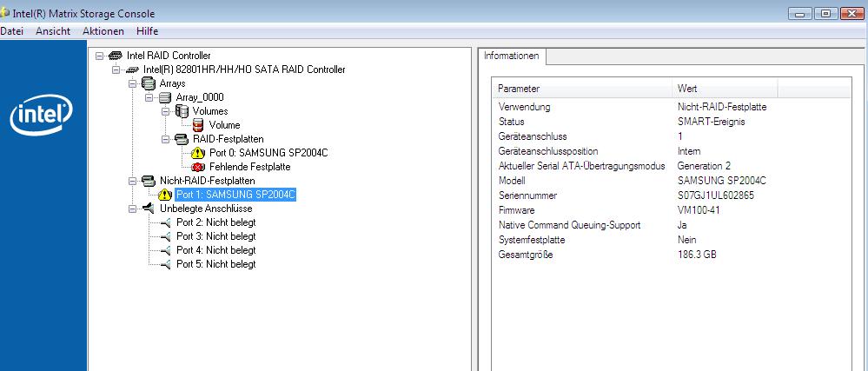The width and height of the screenshot is (868, 371).
Task: Click the firmware value VM100-41
Action: [699, 210]
